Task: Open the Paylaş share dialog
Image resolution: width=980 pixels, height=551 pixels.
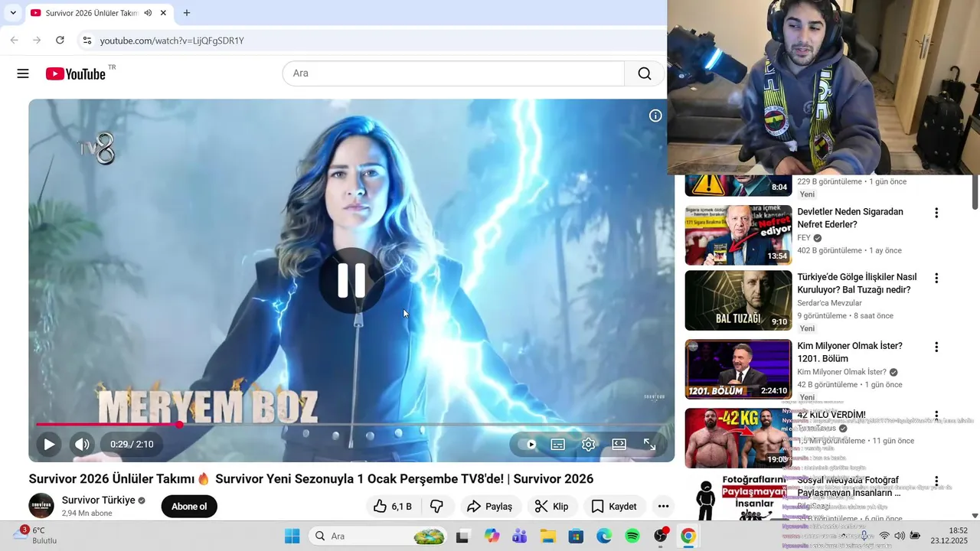Action: coord(490,506)
